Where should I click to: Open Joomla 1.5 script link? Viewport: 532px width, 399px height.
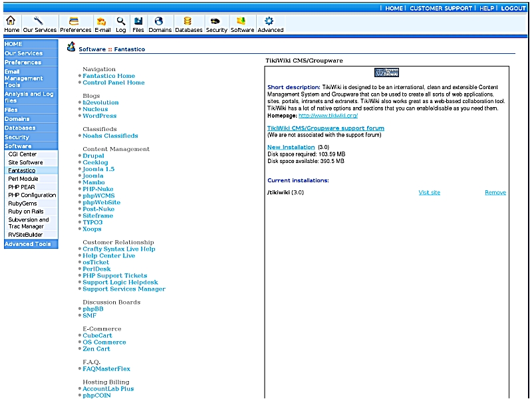98,169
